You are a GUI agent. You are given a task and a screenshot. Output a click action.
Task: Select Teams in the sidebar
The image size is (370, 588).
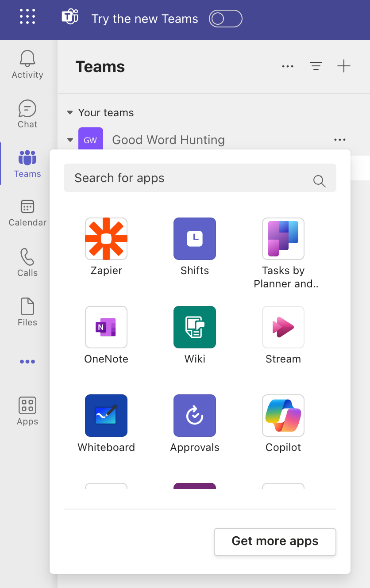27,164
